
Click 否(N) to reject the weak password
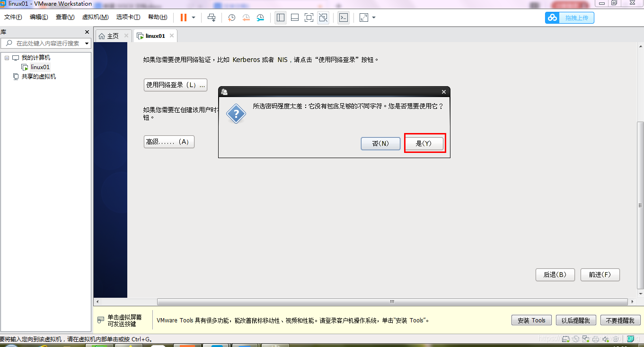(x=380, y=143)
